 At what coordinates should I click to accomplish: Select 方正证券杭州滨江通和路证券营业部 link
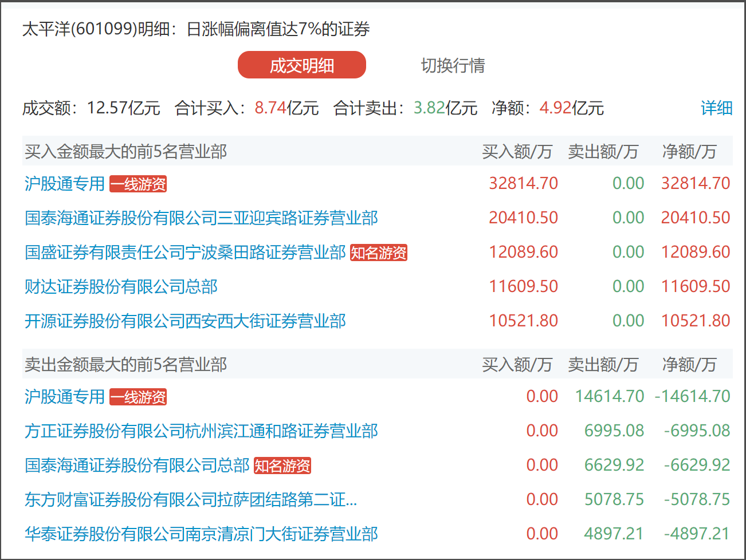click(x=201, y=431)
